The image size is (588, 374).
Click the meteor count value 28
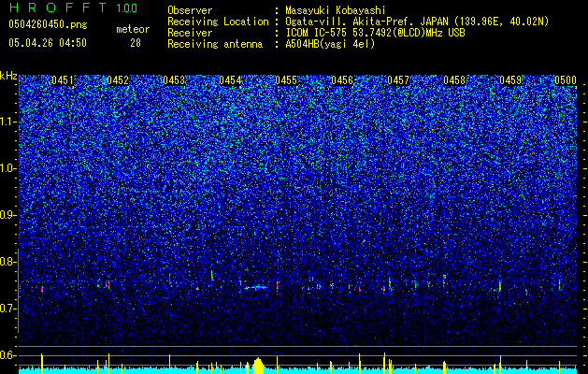(136, 43)
